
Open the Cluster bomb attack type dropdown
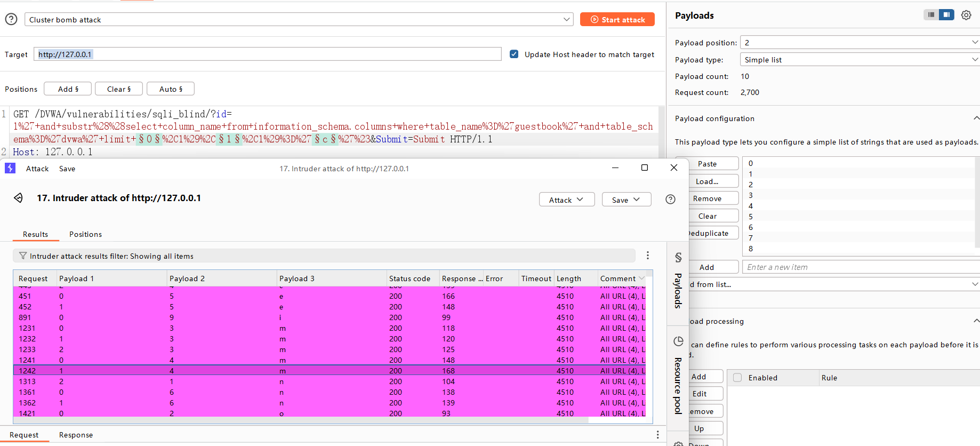pos(299,19)
